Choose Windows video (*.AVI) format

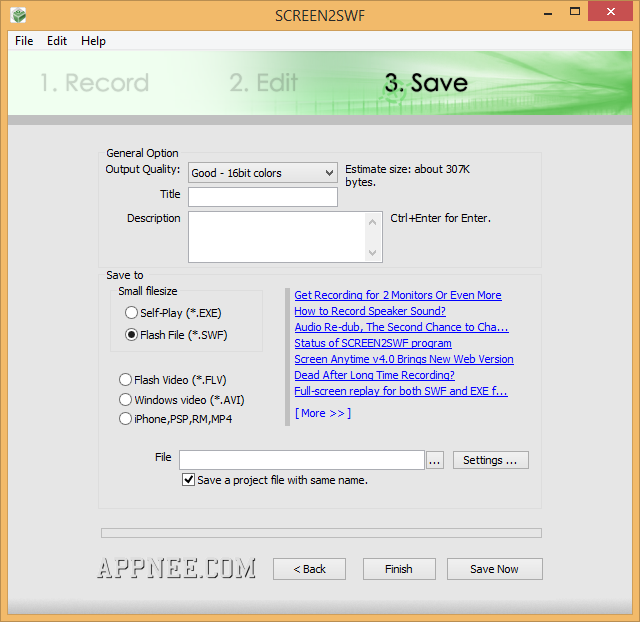click(181, 400)
